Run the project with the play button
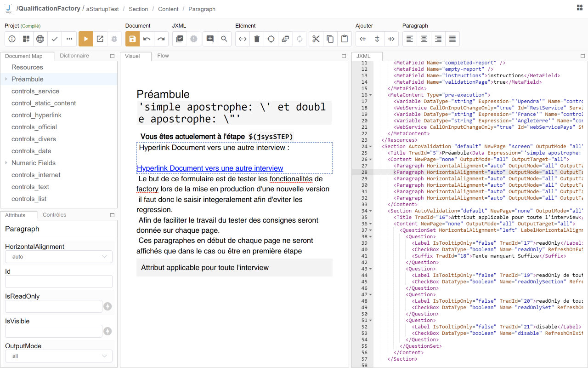This screenshot has width=588, height=368. (86, 39)
